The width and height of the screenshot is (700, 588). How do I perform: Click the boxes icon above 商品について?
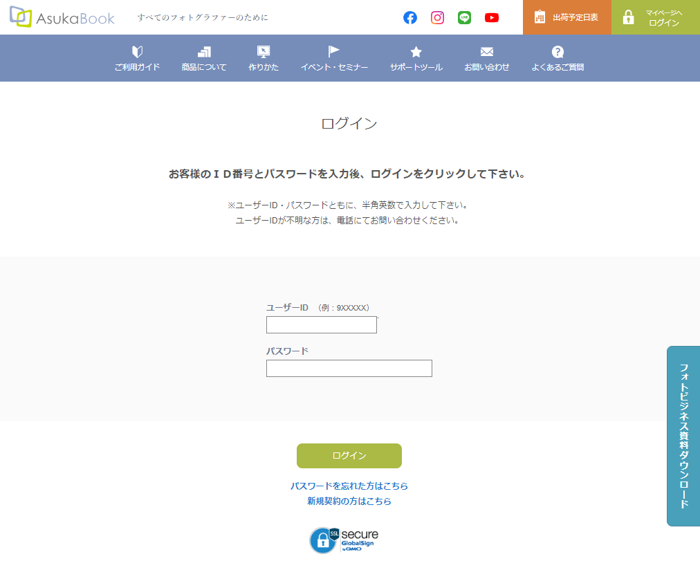pyautogui.click(x=204, y=52)
